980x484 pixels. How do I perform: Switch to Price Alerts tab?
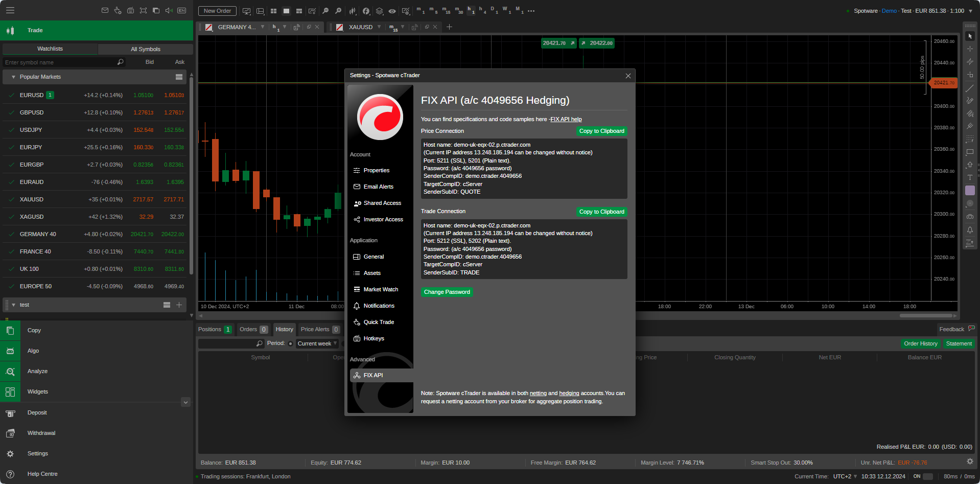tap(320, 329)
